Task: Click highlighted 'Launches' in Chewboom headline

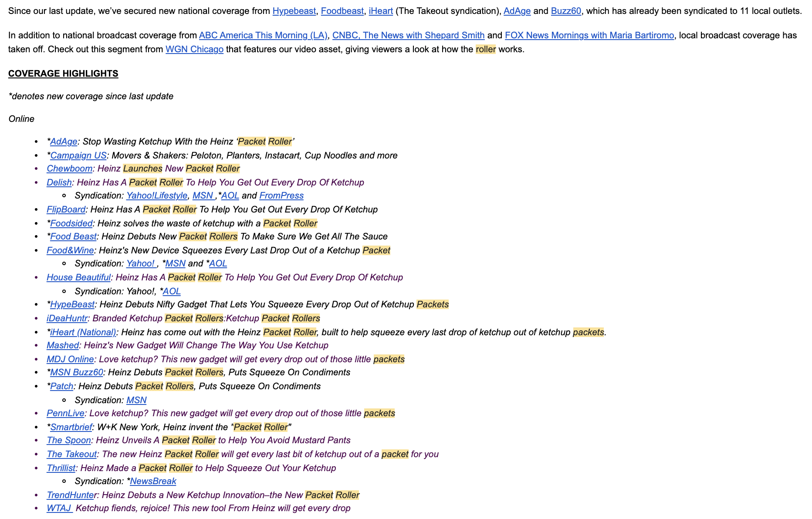Action: pos(142,169)
